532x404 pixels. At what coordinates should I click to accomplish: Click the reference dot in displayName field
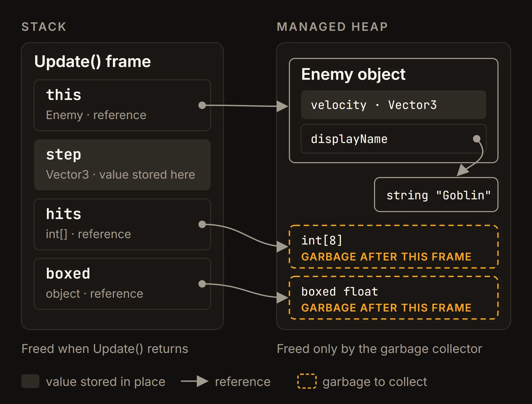(477, 139)
